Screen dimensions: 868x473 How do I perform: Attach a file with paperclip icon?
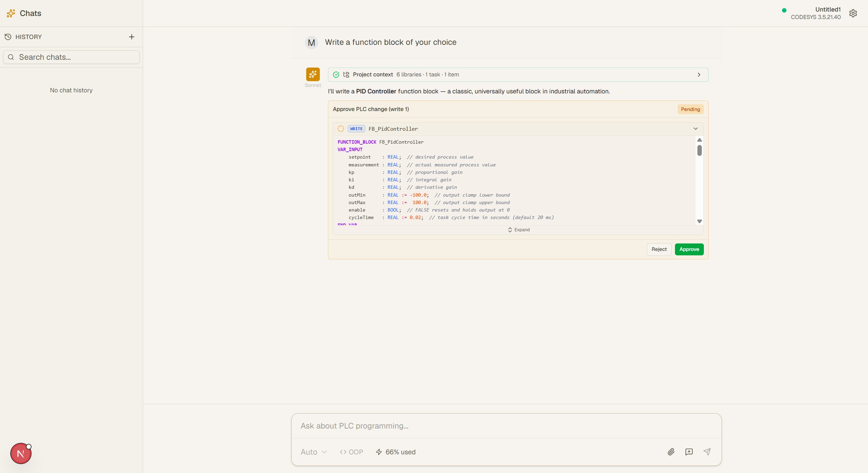tap(671, 452)
